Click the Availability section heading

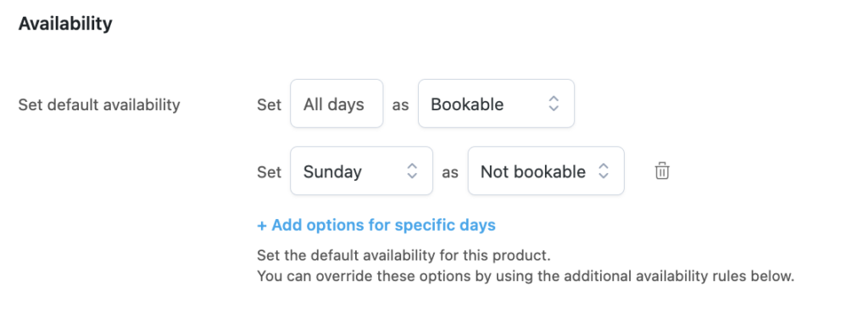point(65,24)
